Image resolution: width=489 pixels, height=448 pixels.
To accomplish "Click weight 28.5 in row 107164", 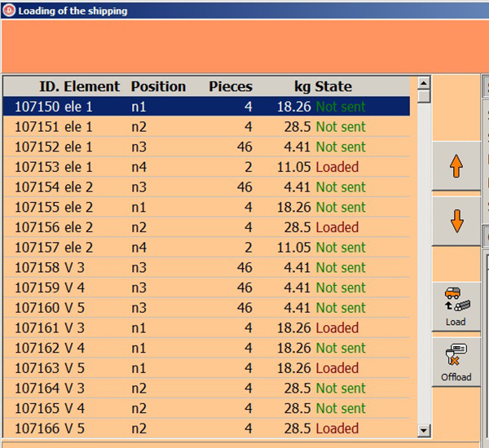I will pos(297,389).
